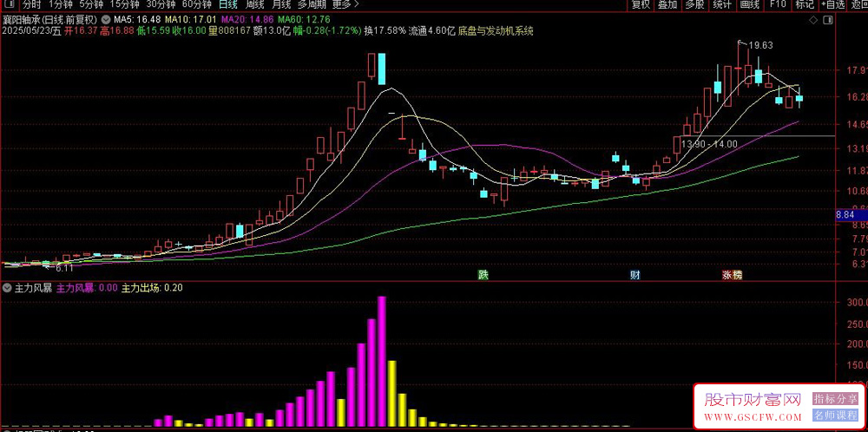Click the 收16.00 closing price value

(x=189, y=31)
